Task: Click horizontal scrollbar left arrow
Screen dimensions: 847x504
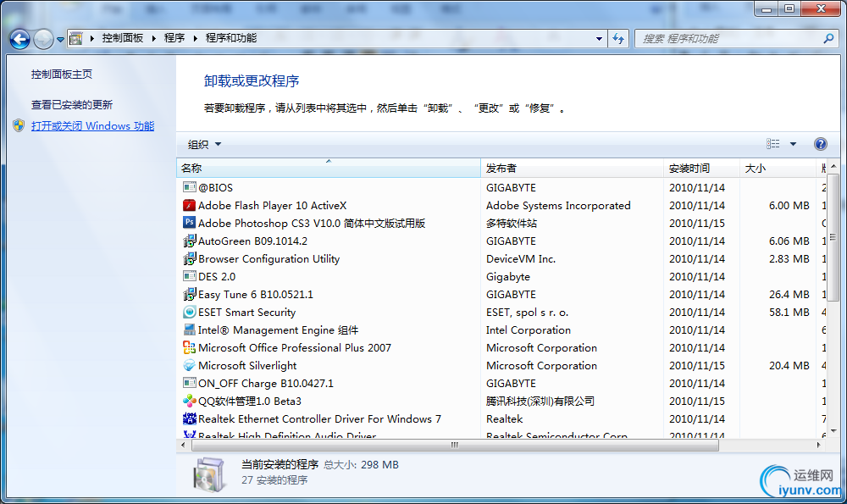Action: [x=183, y=445]
